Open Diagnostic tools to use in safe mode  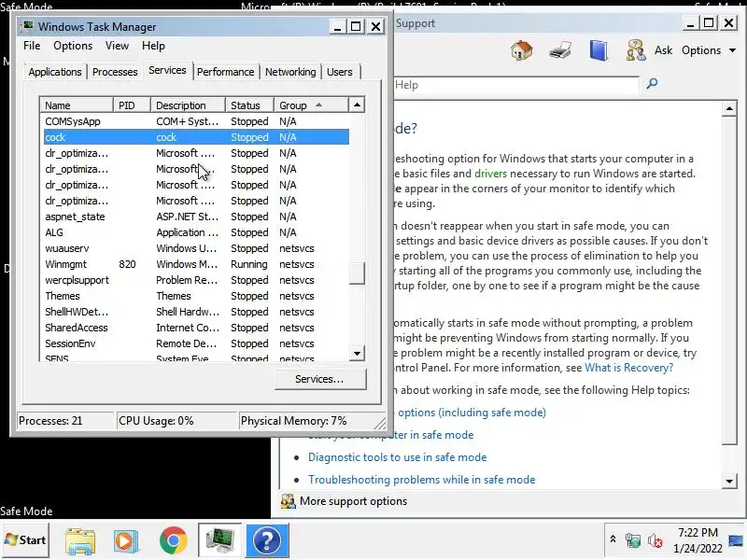(x=398, y=457)
